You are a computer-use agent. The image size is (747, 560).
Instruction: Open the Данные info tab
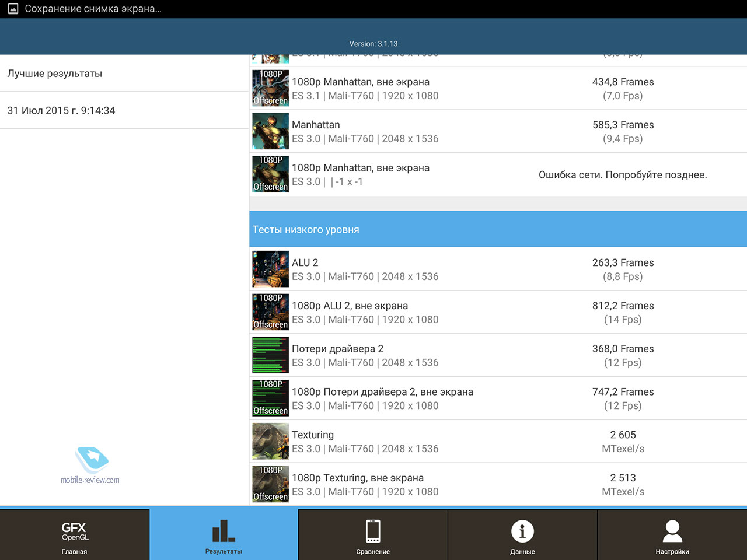click(522, 534)
